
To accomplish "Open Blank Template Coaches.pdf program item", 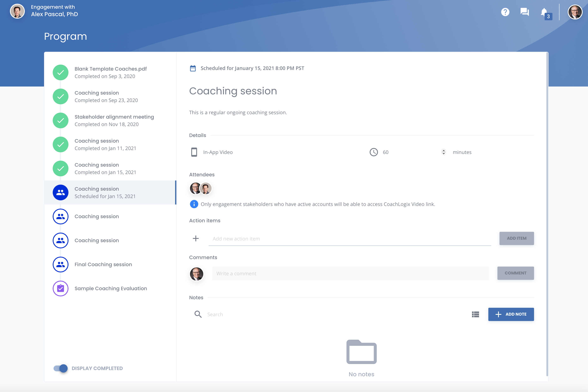I will [110, 72].
